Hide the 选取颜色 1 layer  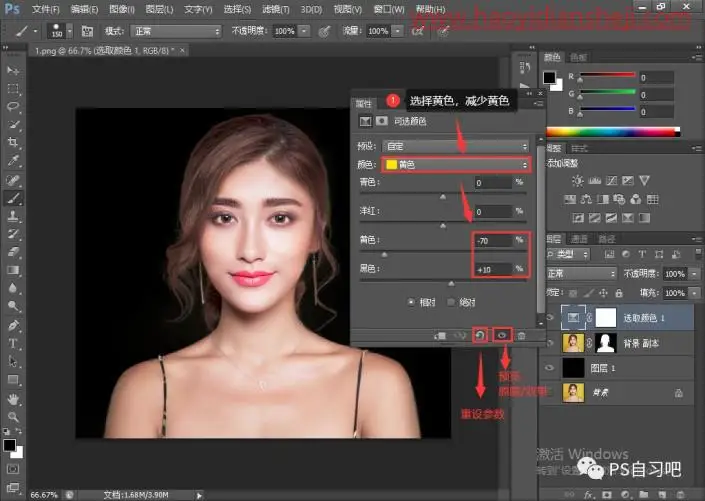[550, 318]
